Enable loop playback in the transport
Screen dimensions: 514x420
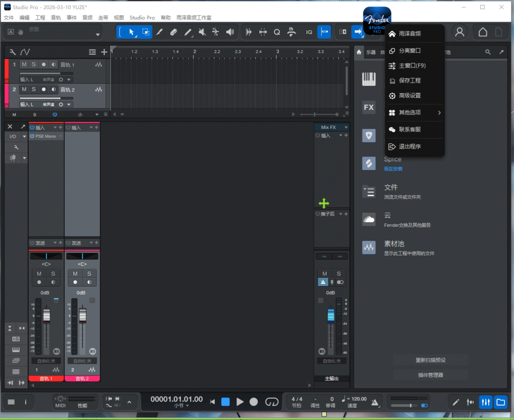coord(272,401)
